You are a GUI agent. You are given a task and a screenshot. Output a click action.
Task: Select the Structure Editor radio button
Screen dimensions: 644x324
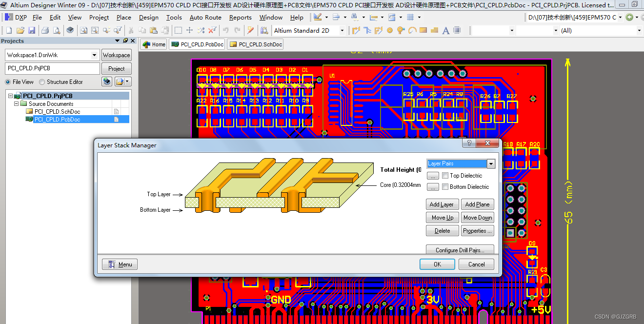point(42,82)
